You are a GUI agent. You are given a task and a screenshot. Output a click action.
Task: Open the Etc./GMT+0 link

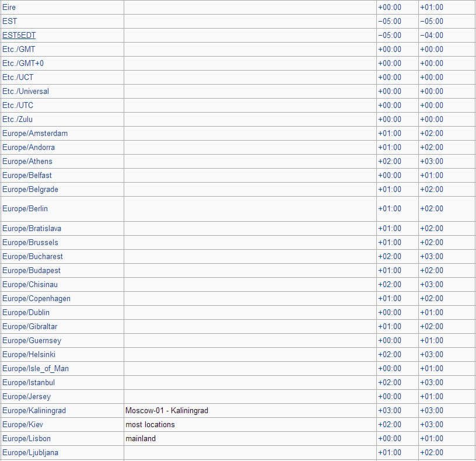click(x=23, y=63)
